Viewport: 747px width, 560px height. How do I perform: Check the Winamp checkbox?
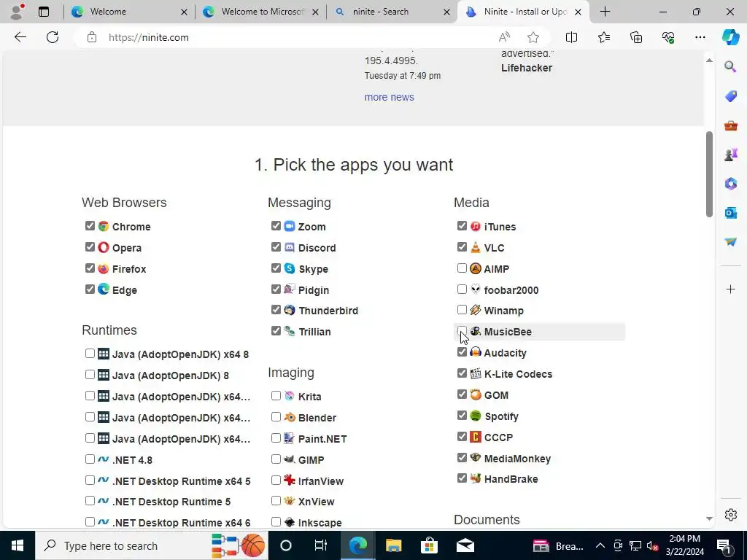[x=462, y=310]
